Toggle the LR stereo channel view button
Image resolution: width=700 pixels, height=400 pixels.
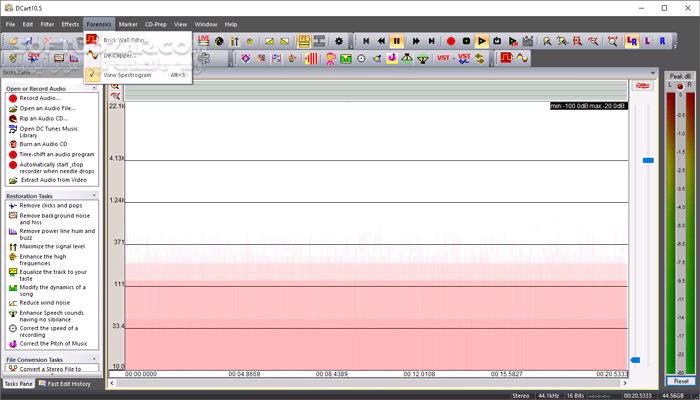tap(632, 41)
